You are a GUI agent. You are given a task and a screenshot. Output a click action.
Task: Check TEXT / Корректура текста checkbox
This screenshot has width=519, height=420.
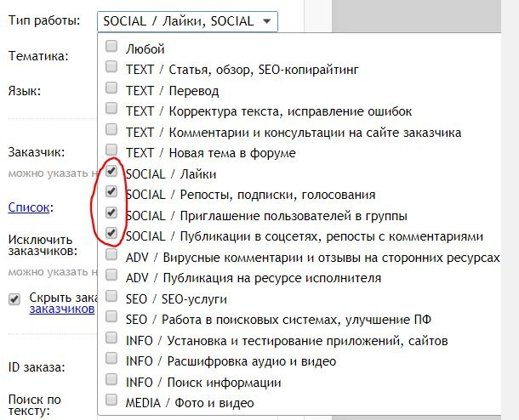pos(111,109)
